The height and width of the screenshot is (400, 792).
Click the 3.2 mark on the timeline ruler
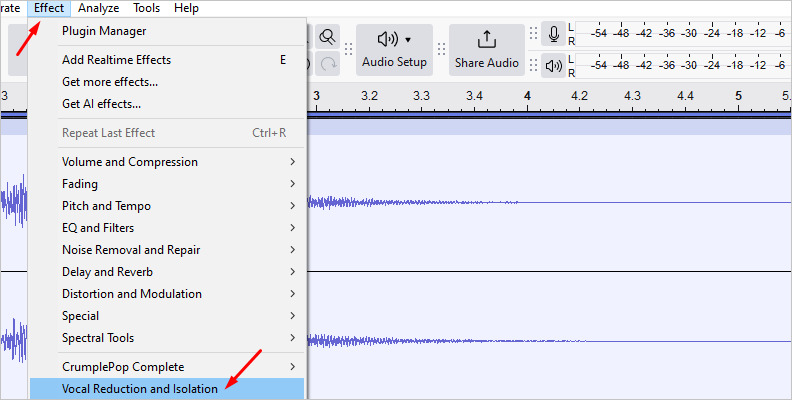(x=369, y=96)
